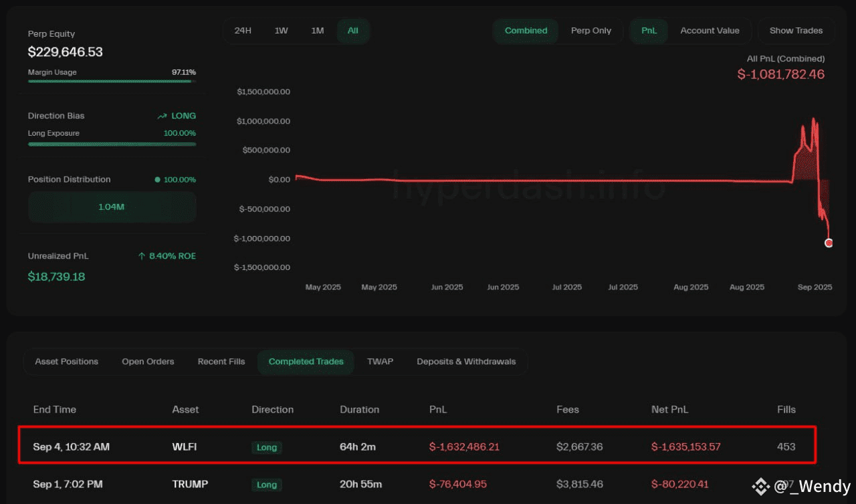The height and width of the screenshot is (504, 856).
Task: Click the Show Trades button
Action: (796, 31)
